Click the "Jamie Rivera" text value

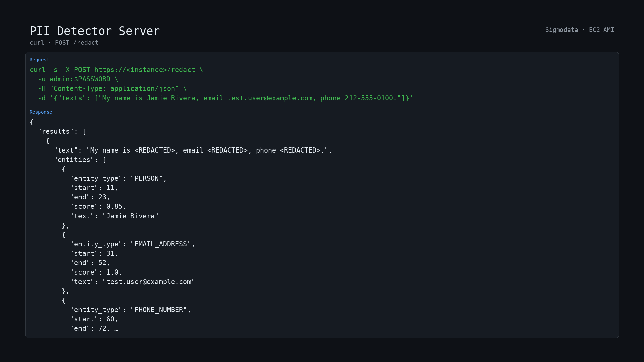[x=130, y=216]
